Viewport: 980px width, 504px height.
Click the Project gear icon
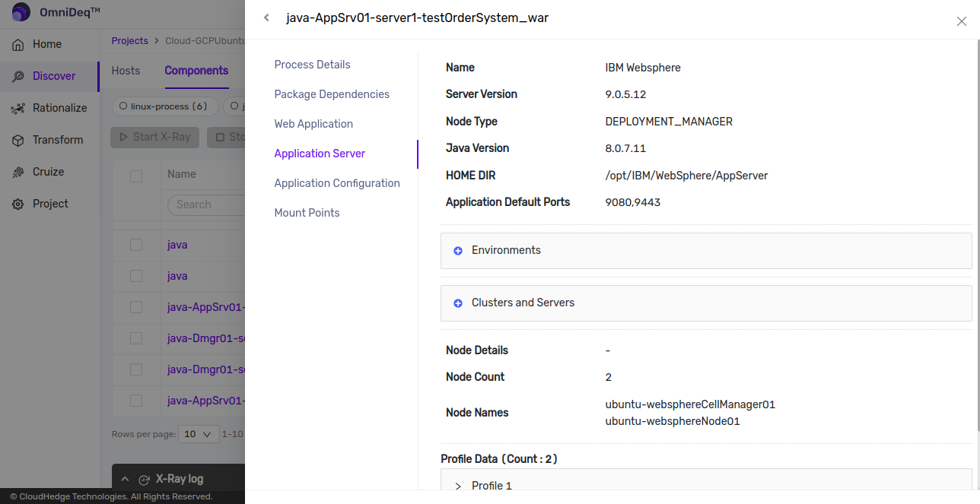[x=18, y=204]
